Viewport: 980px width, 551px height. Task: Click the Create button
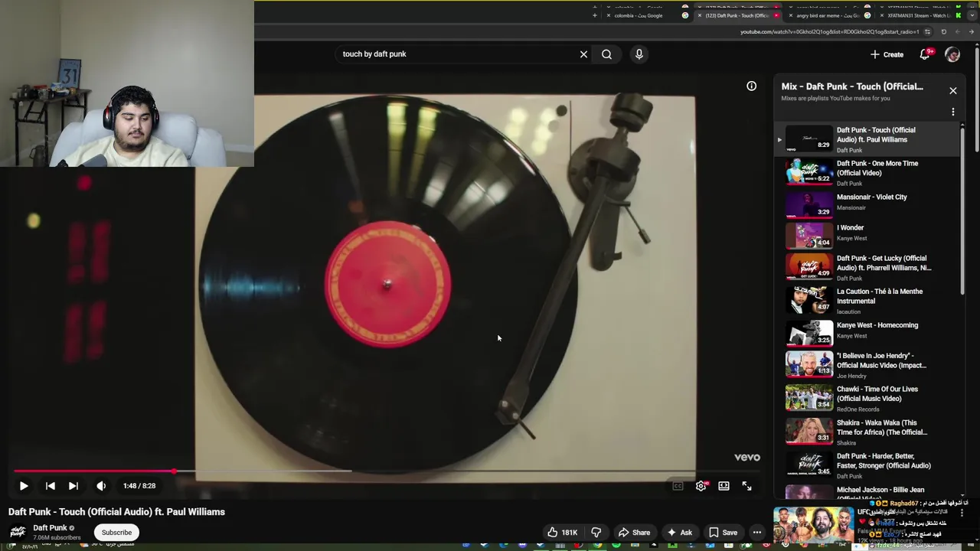tap(887, 54)
